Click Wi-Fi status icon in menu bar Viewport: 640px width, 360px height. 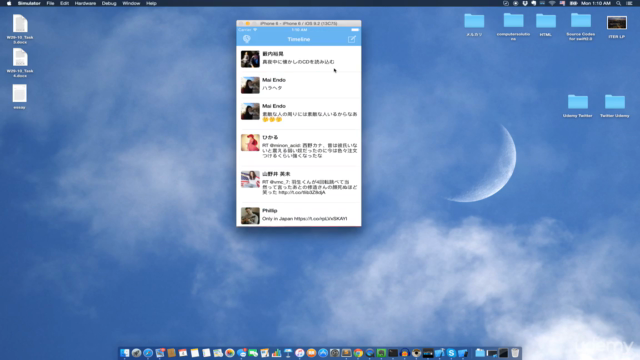(552, 3)
